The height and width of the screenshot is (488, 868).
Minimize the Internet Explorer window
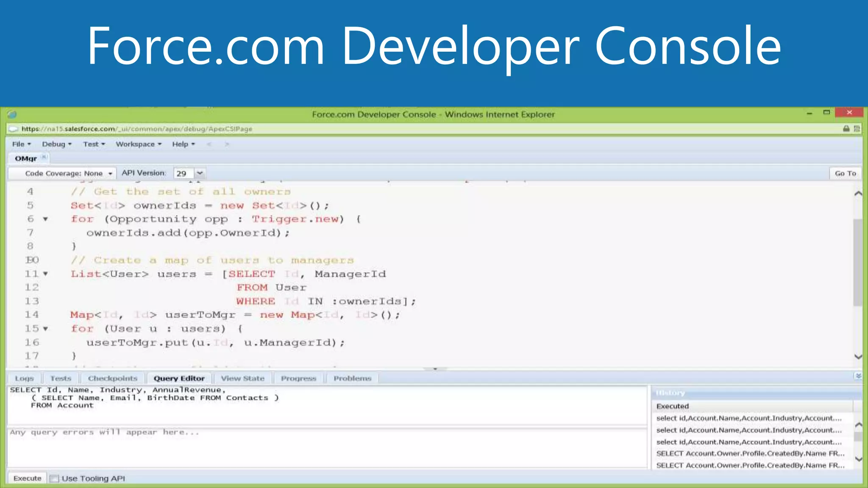coord(809,113)
